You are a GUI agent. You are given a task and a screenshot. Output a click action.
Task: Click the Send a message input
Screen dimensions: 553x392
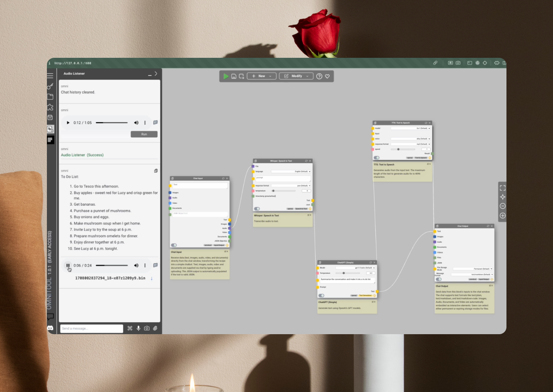click(92, 328)
